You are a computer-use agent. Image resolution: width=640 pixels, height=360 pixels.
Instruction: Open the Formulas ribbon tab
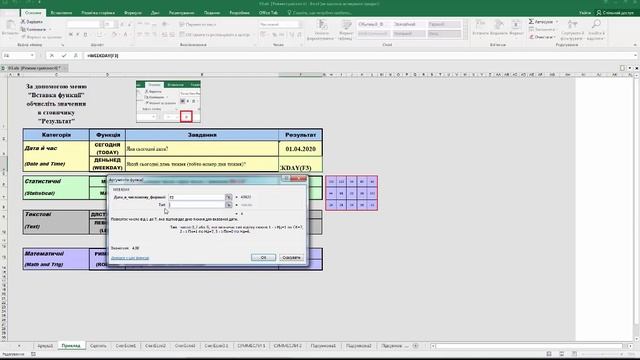[133, 13]
